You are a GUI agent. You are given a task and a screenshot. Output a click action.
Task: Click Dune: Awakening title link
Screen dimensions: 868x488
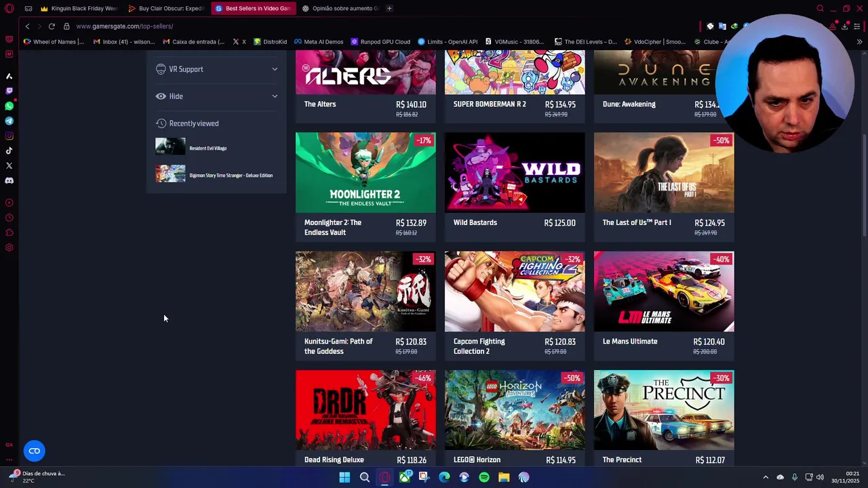tap(629, 104)
